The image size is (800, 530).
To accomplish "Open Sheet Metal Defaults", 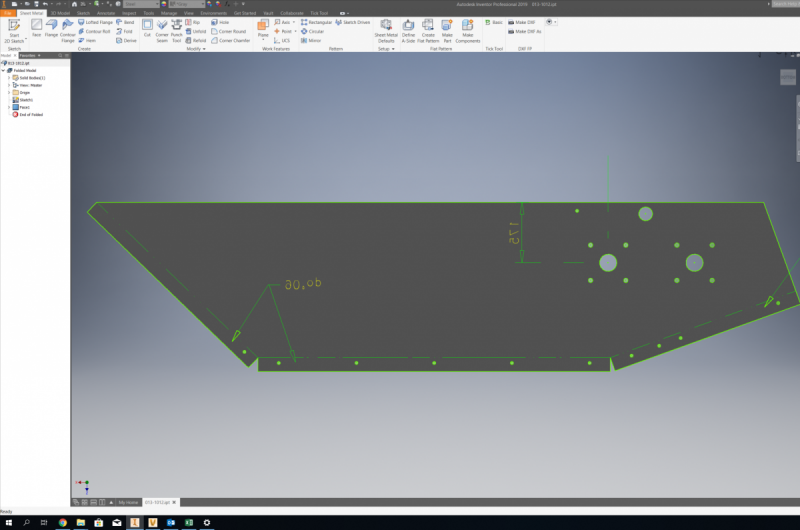I will tap(386, 31).
